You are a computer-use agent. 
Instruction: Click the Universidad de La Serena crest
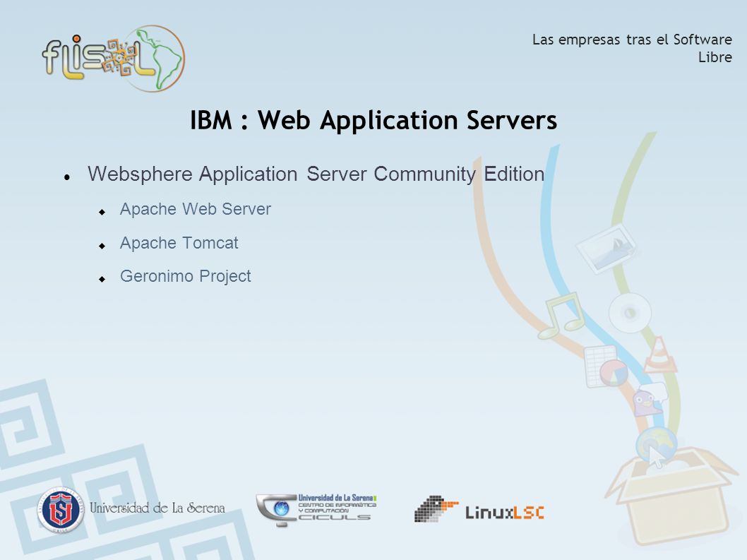tap(61, 509)
